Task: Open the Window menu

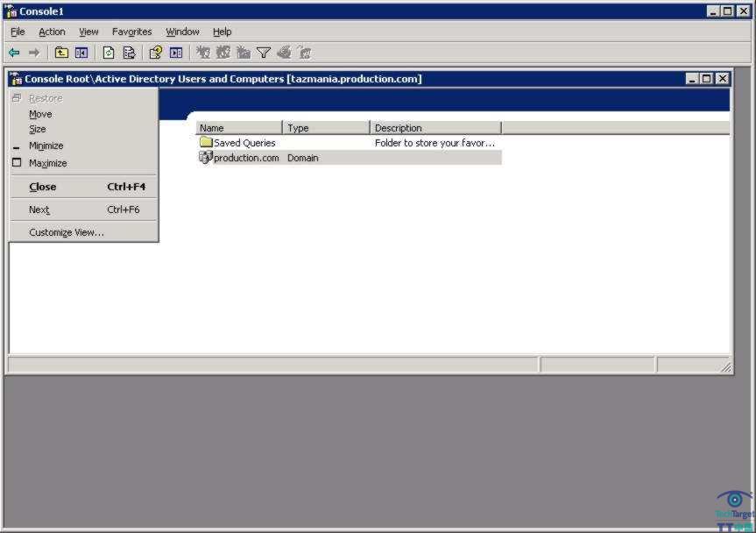Action: 182,32
